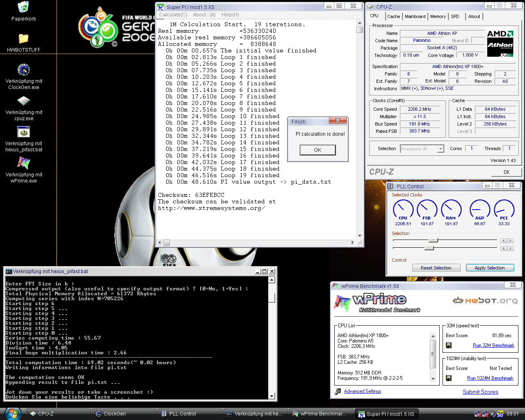Open the Advanced Settings link in wPrime
This screenshot has height=420, width=525.
click(x=363, y=391)
